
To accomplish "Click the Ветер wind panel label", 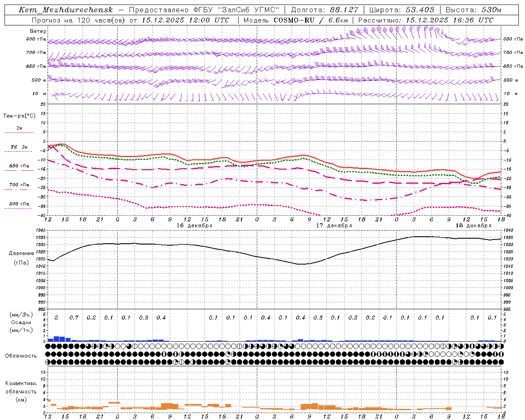I will click(x=38, y=31).
